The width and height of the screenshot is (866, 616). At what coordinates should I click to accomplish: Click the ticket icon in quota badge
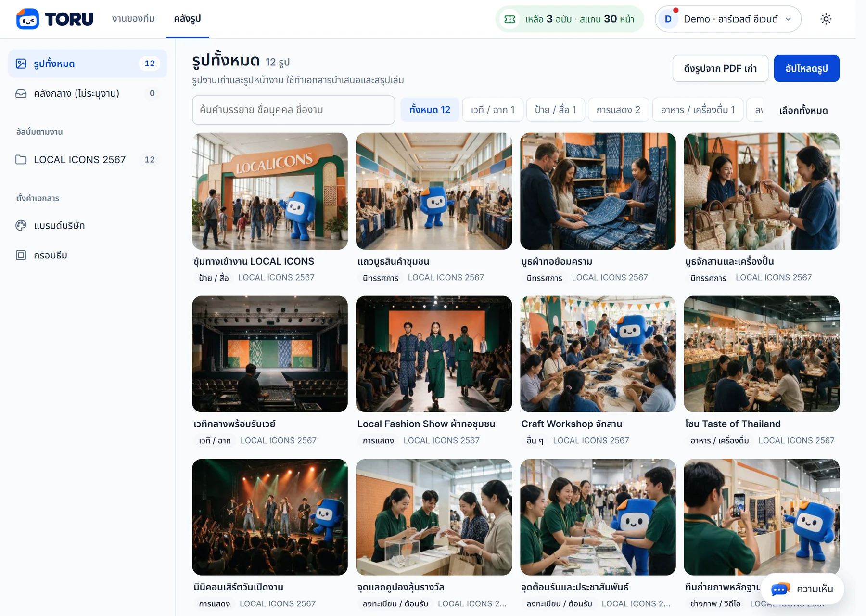tap(509, 19)
